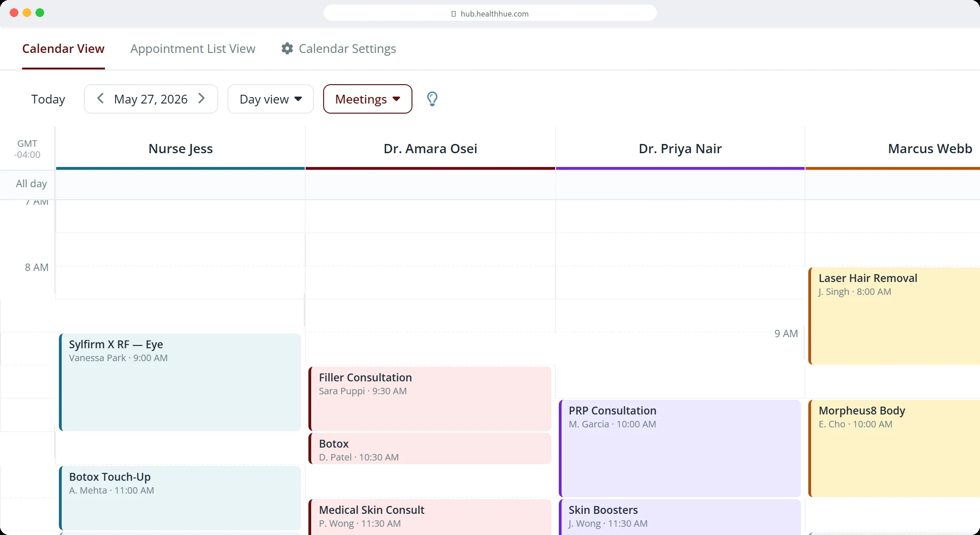Open Sylfirm X RF — Eye appointment
This screenshot has height=535, width=980.
tap(180, 382)
